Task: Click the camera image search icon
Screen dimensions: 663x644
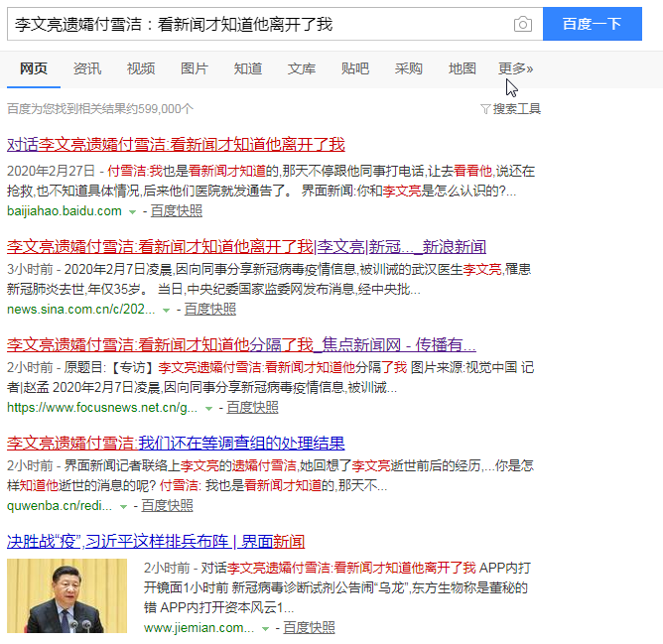Action: 522,24
